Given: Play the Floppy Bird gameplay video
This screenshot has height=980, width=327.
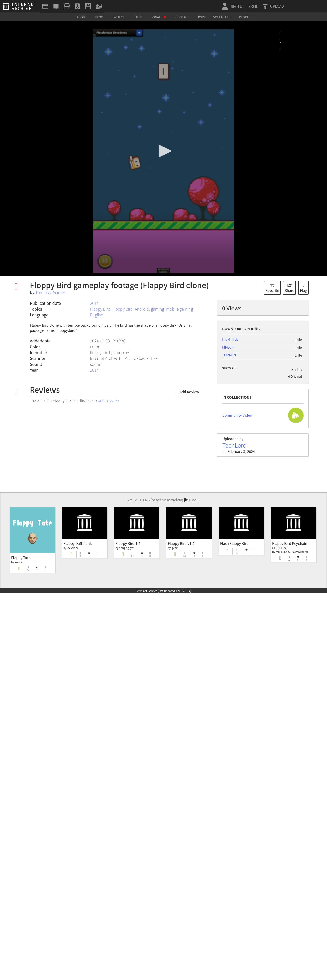Looking at the screenshot, I should pos(165,151).
